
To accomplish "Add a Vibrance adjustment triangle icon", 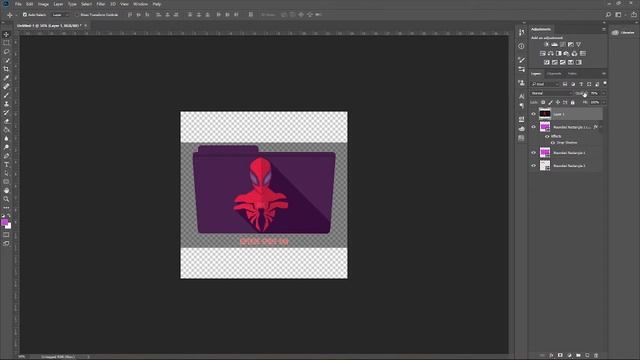I will click(578, 44).
